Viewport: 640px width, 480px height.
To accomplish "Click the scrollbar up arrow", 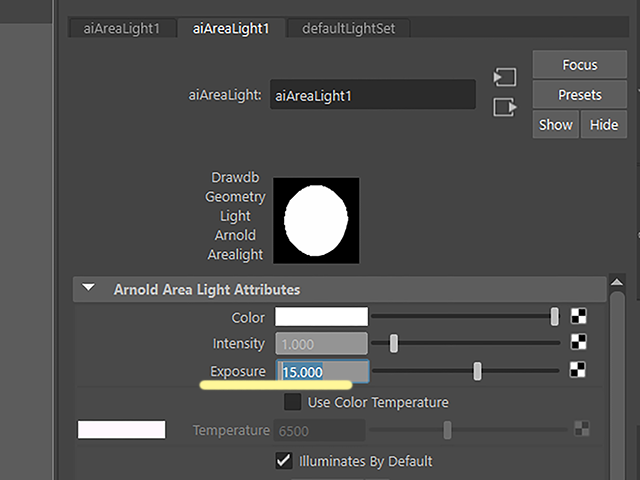I will point(617,282).
